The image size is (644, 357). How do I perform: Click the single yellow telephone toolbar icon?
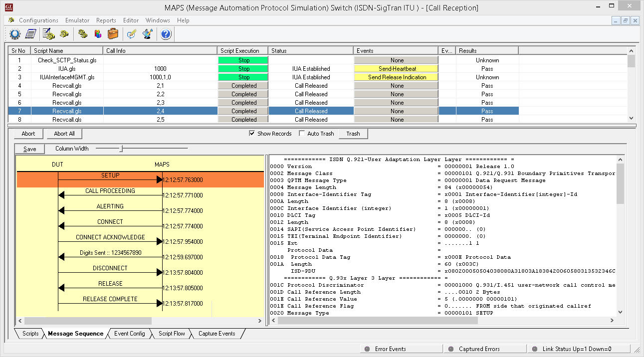[64, 34]
